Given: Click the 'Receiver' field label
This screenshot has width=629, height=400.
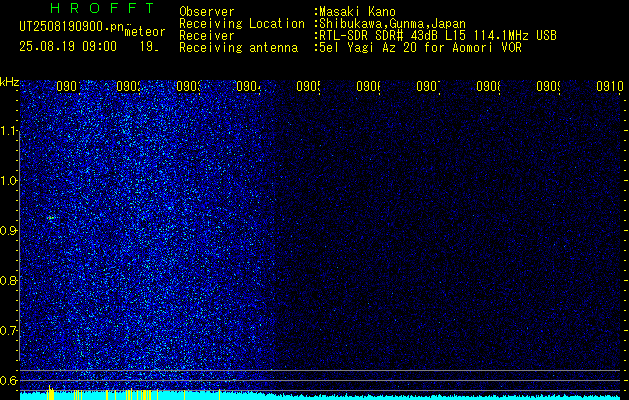Looking at the screenshot, I should point(207,36).
